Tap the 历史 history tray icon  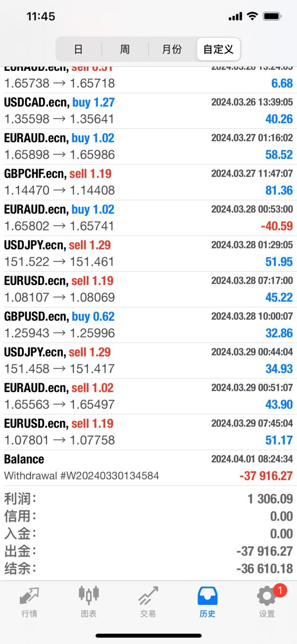[207, 595]
